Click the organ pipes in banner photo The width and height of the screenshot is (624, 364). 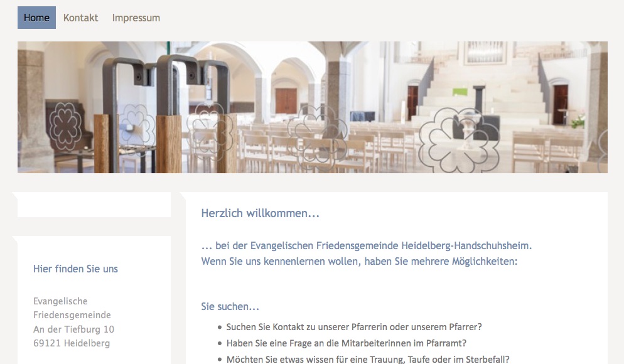pyautogui.click(x=485, y=53)
